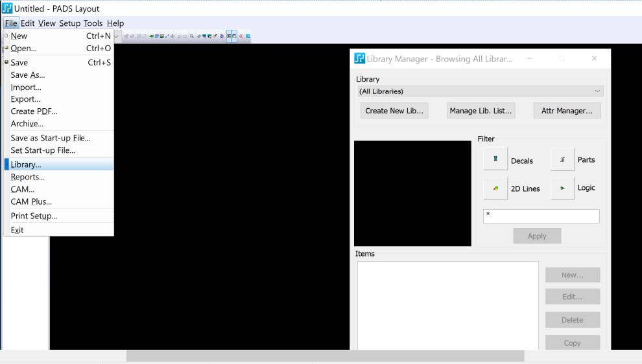Click the Delete button beside Items
The image size is (642, 364).
pos(573,320)
